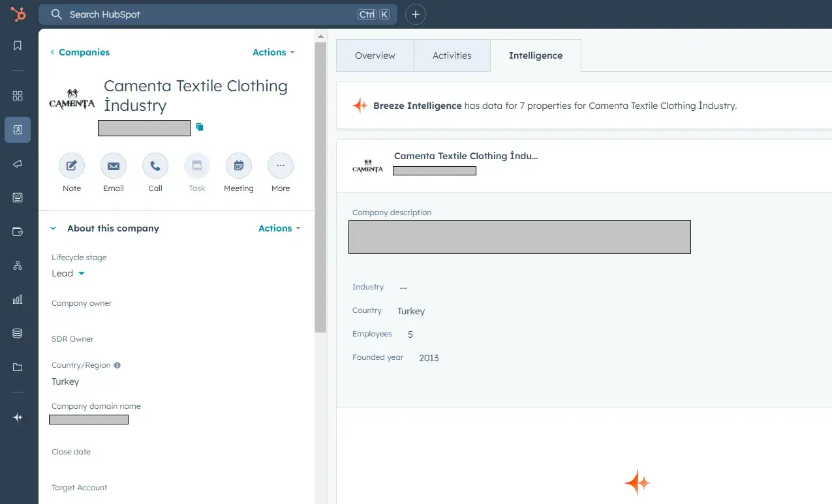Open the Reporting bar chart sidebar icon
The width and height of the screenshot is (832, 504).
point(17,299)
